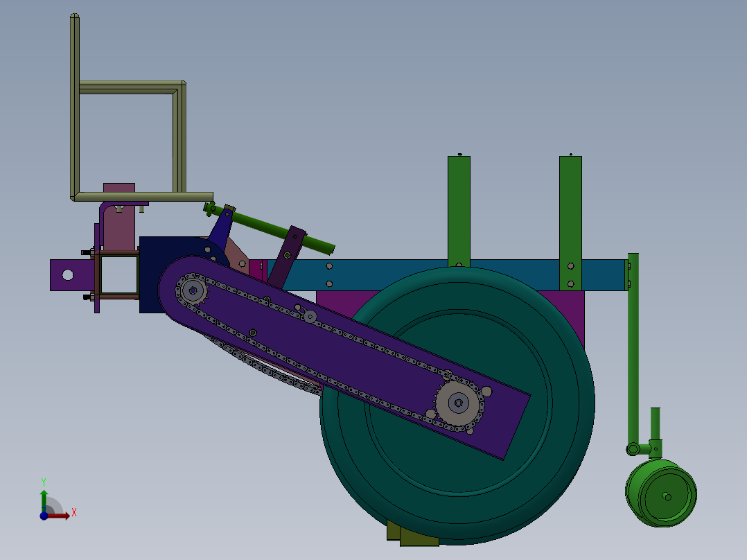Image resolution: width=747 pixels, height=560 pixels.
Task: Select the small bright green caster wheel
Action: click(661, 493)
